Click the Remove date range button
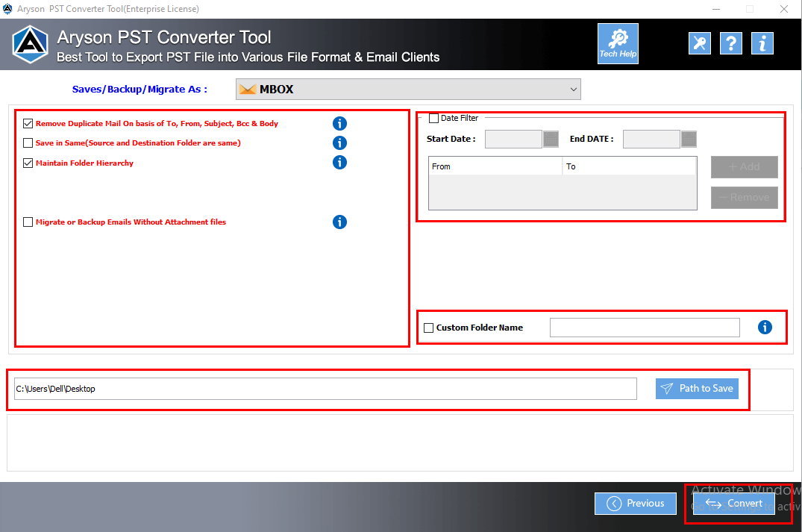This screenshot has height=532, width=802. point(745,198)
